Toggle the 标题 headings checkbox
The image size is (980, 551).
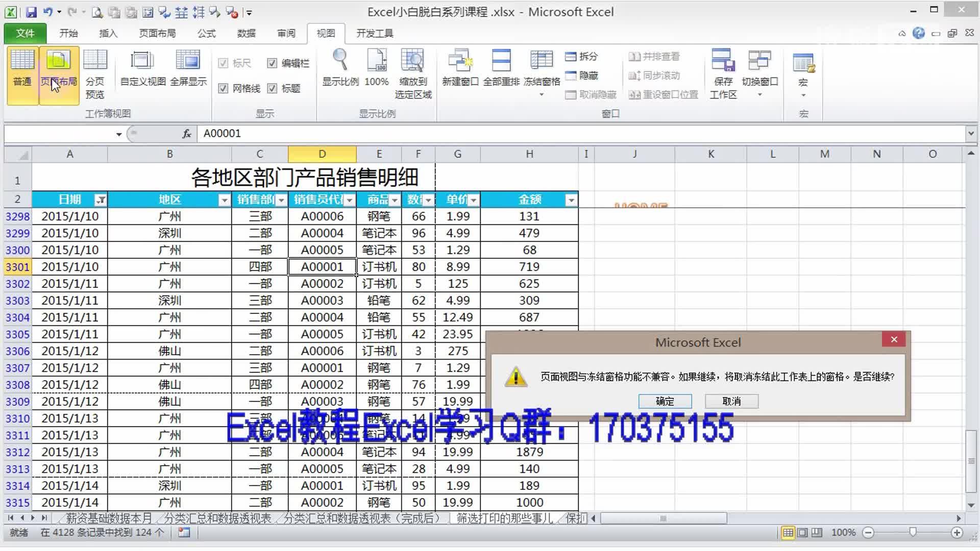pos(273,88)
